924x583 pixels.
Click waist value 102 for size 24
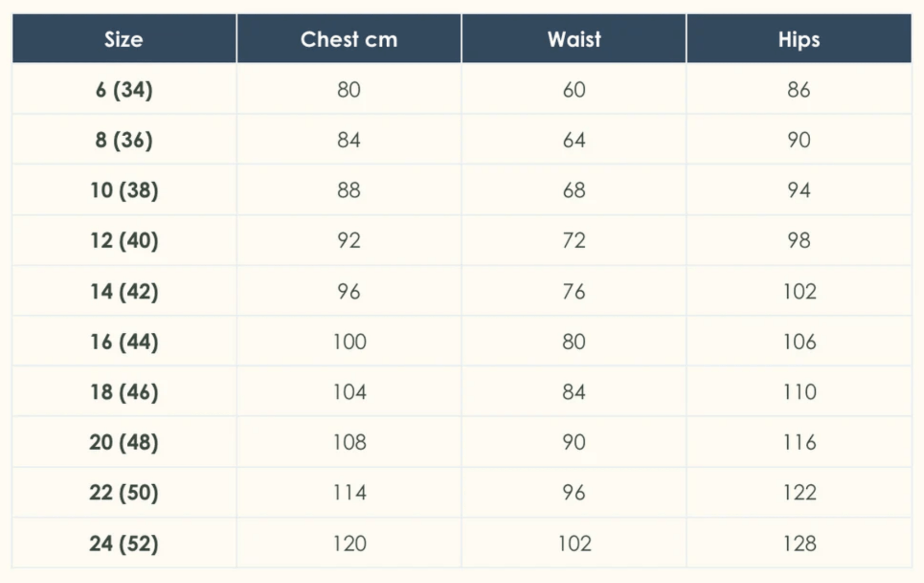click(x=574, y=543)
